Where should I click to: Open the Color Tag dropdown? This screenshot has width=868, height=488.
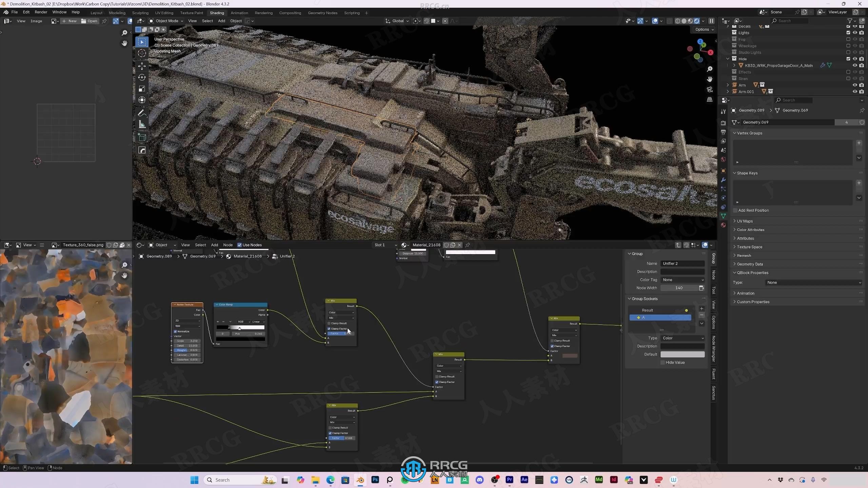click(x=683, y=280)
